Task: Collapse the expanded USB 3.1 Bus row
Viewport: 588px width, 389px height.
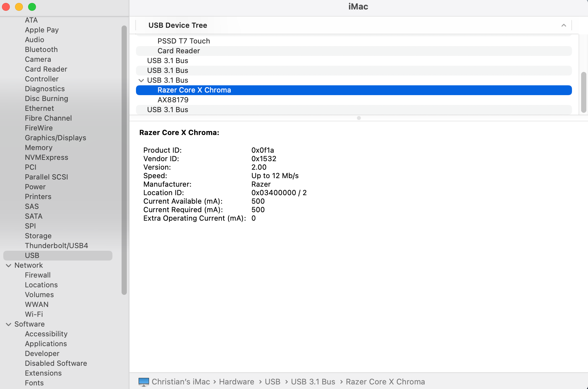Action: 141,80
